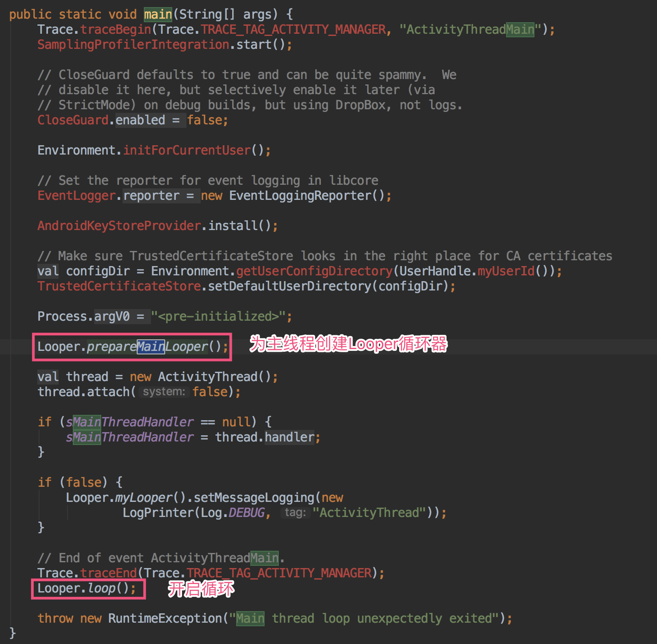Click TrustedCertificateStore class reference
The image size is (657, 644).
coord(119,286)
